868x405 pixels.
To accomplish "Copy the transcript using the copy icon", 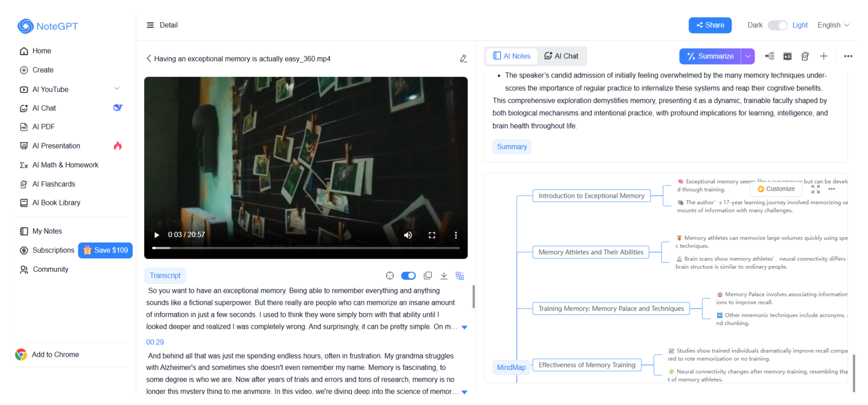I will [428, 276].
